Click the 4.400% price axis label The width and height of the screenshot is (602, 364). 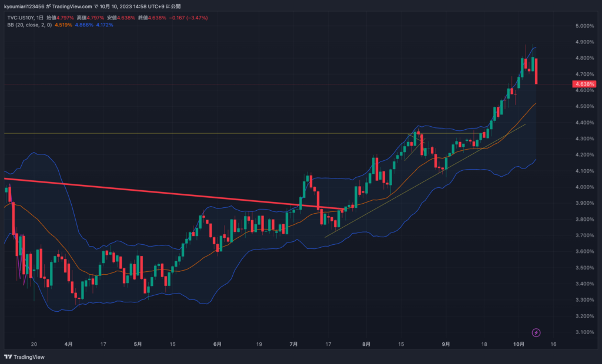pyautogui.click(x=585, y=123)
